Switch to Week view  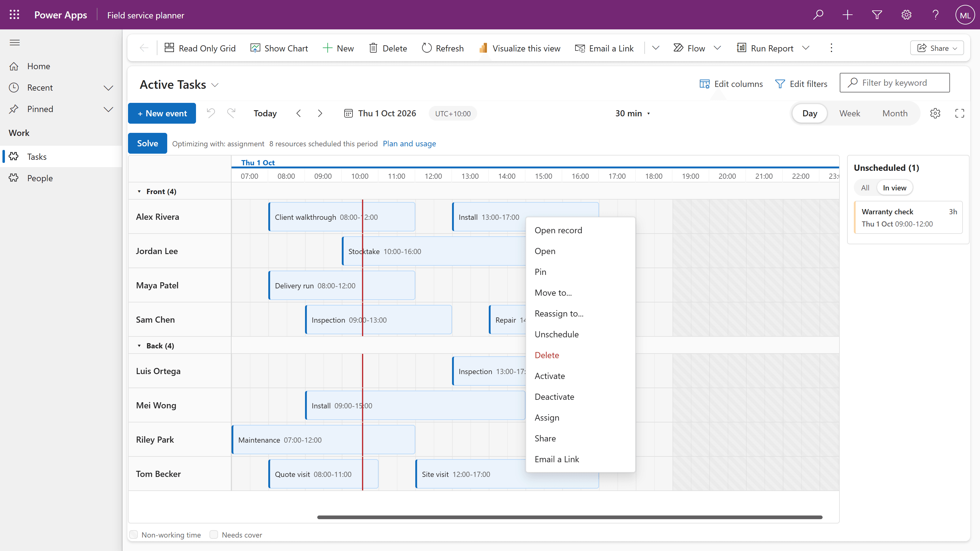(x=850, y=113)
